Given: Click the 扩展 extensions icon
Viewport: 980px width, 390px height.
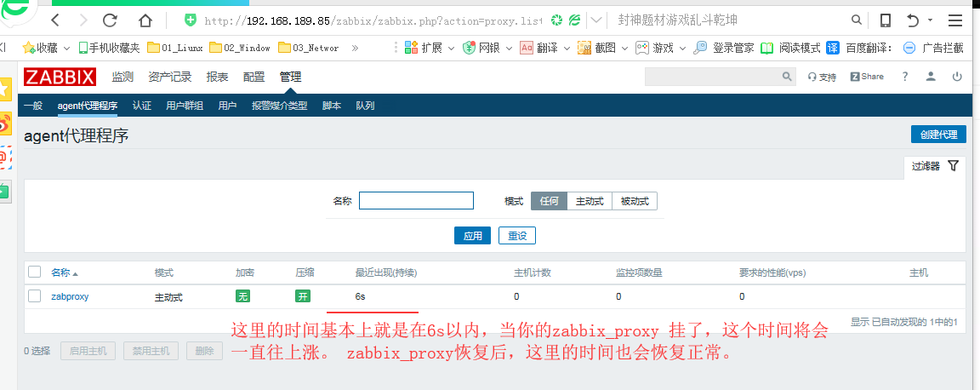Looking at the screenshot, I should point(411,48).
